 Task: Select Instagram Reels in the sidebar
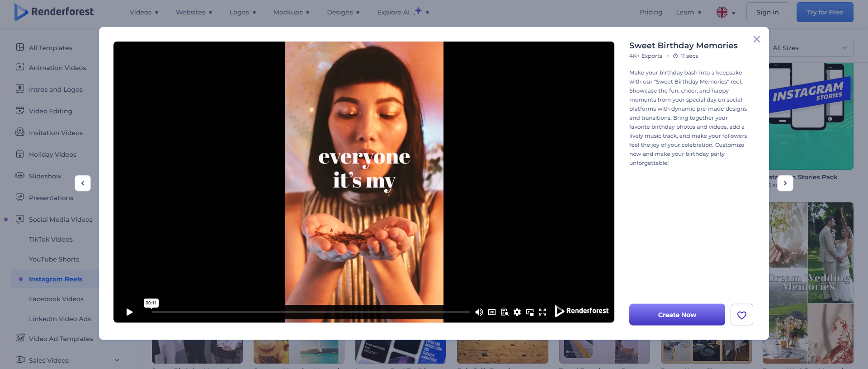pyautogui.click(x=56, y=279)
